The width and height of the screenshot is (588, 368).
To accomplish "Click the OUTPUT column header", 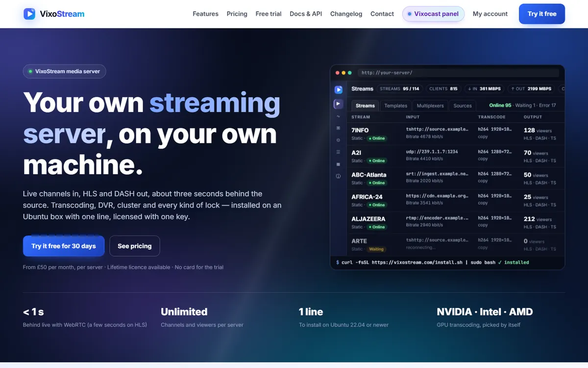I will (x=533, y=117).
